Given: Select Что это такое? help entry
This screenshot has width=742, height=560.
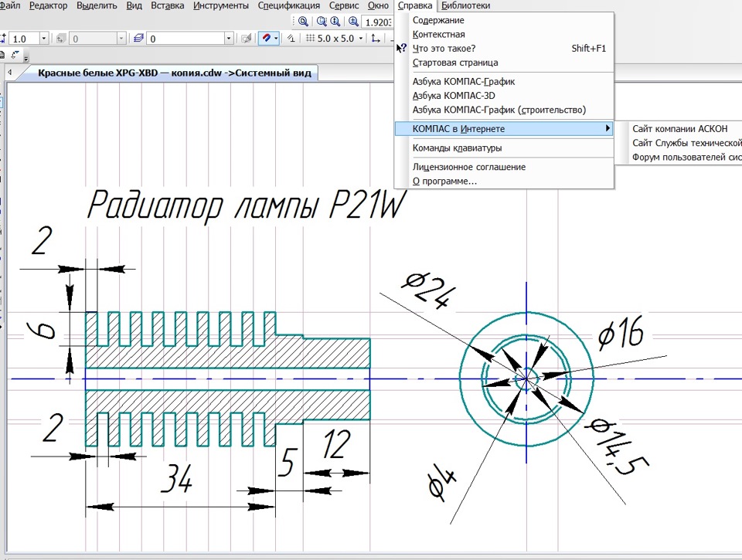Looking at the screenshot, I should click(505, 48).
